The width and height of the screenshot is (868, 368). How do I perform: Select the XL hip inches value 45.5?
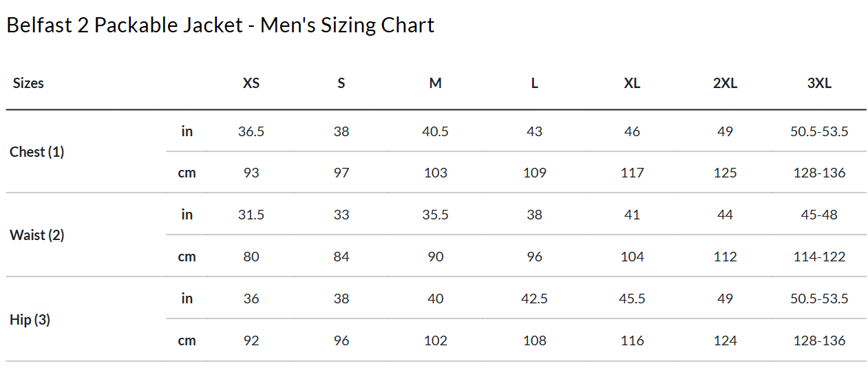[632, 299]
